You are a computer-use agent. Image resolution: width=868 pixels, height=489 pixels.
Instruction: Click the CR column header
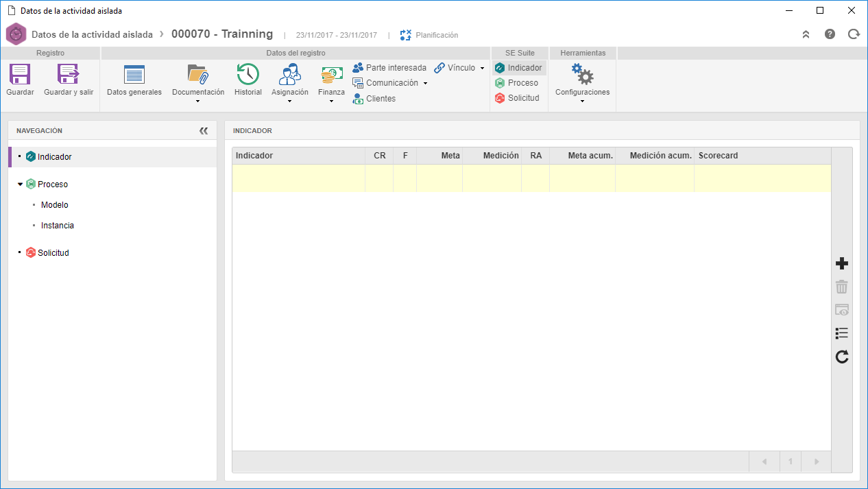tap(379, 156)
